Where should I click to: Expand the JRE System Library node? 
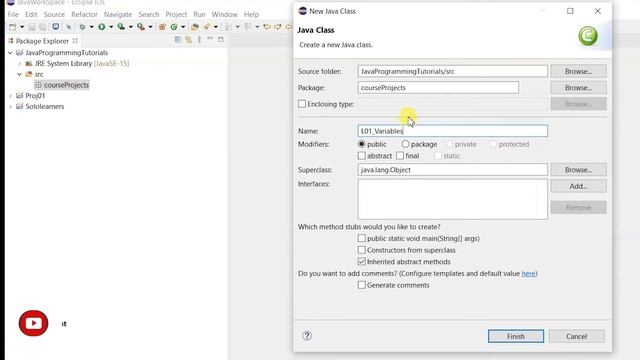(x=19, y=64)
